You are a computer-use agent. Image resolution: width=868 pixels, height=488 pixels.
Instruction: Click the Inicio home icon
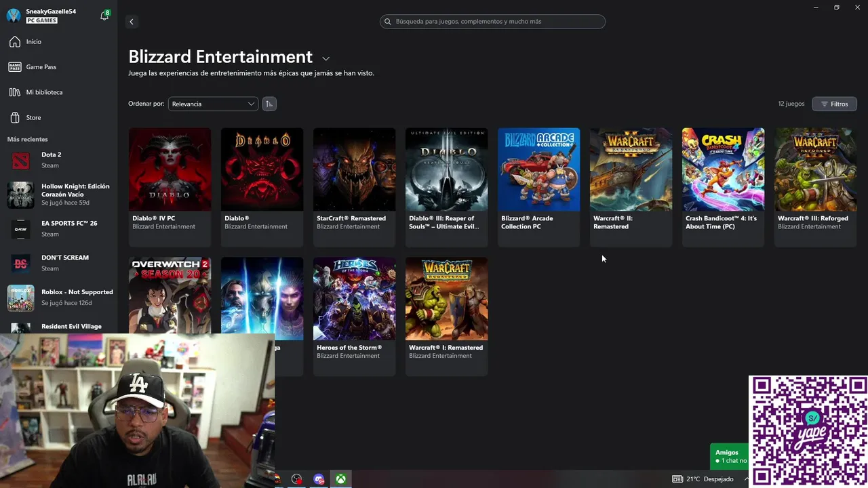click(x=15, y=42)
